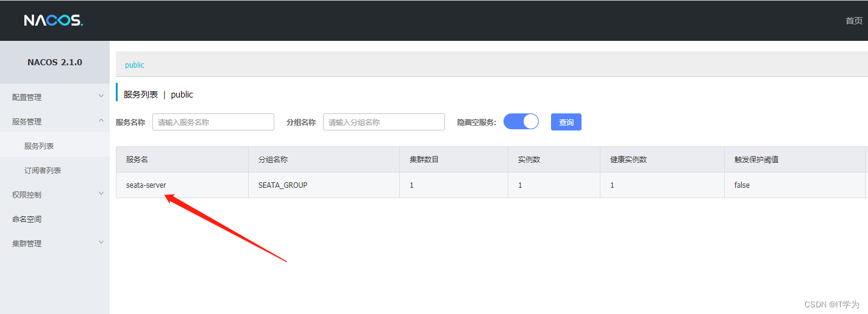Viewport: 868px width, 314px height.
Task: Toggle the 隐藏空服务 switch
Action: (x=521, y=121)
